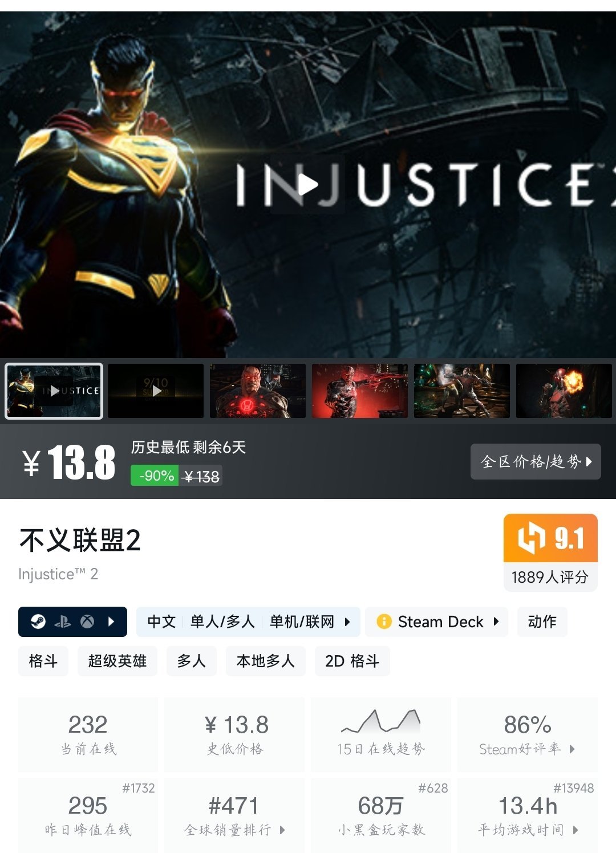
Task: Open the 全球销量排行 ranking
Action: [x=234, y=815]
